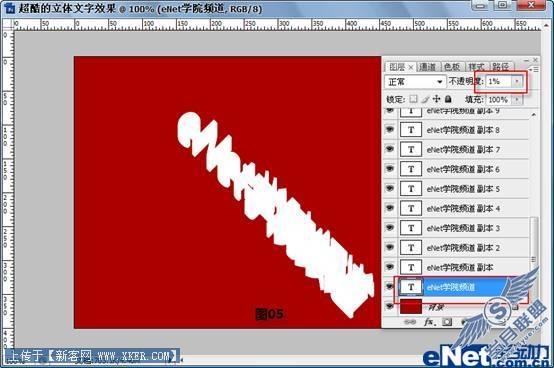Click the add layer mask icon
Image resolution: width=554 pixels, height=368 pixels.
(x=447, y=322)
